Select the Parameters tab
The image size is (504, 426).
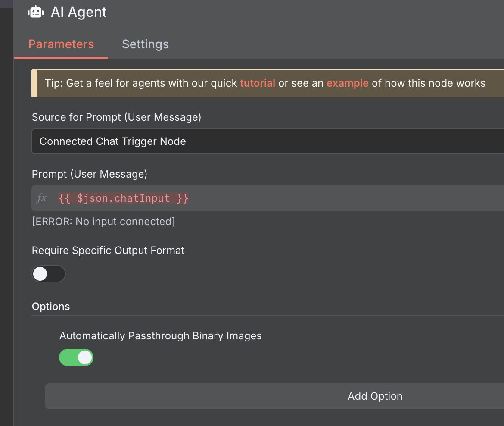coord(61,44)
